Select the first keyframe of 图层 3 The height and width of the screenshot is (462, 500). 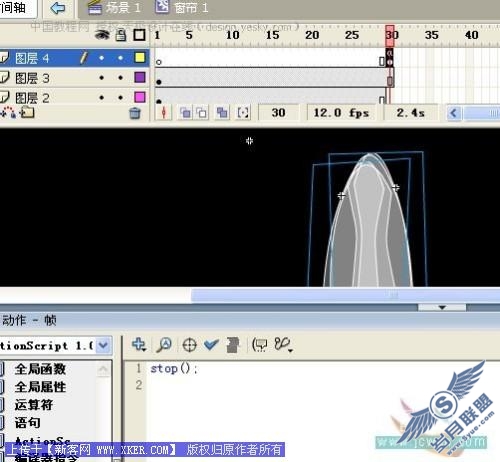tap(159, 78)
